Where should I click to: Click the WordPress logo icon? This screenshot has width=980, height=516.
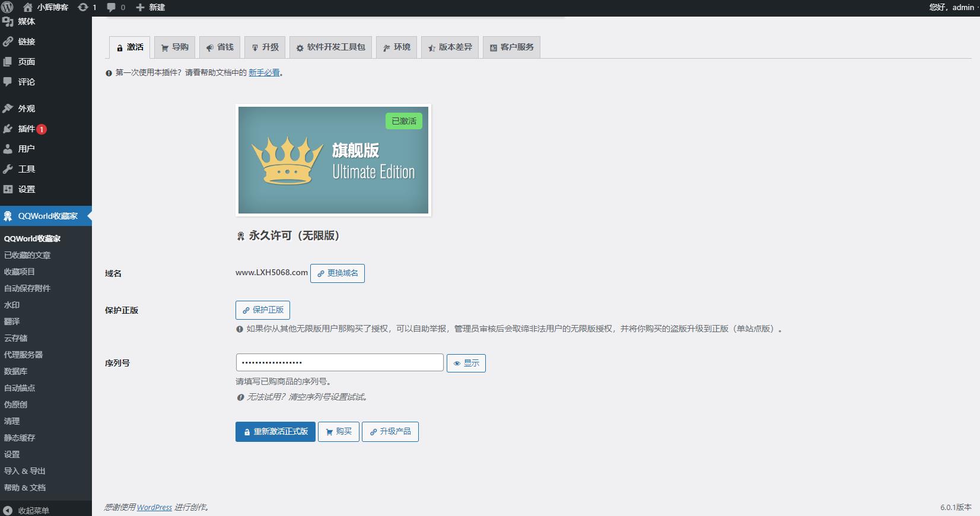[7, 7]
